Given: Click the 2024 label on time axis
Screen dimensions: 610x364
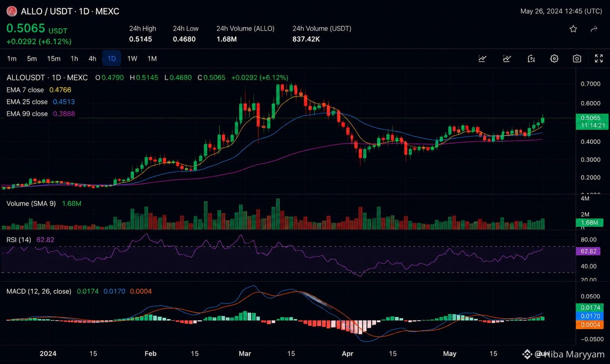Looking at the screenshot, I should click(48, 354).
